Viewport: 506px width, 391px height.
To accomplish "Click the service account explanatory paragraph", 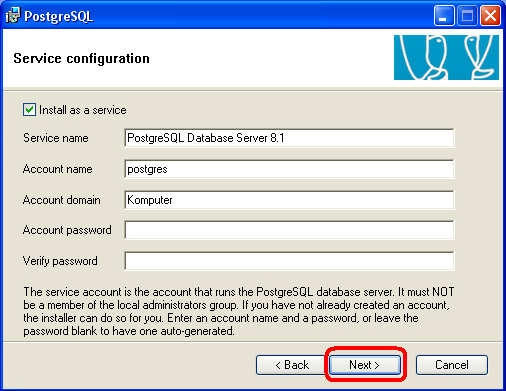I will [239, 311].
